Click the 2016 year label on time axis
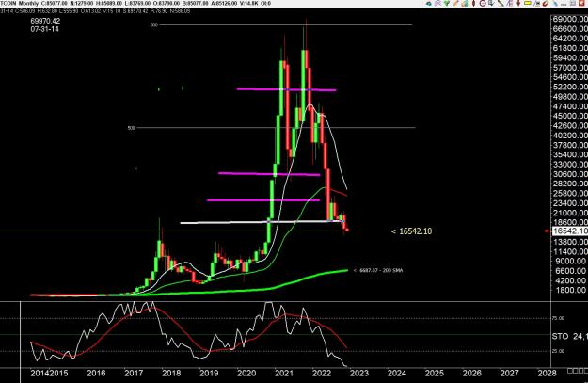Image resolution: width=588 pixels, height=383 pixels. coord(96,374)
